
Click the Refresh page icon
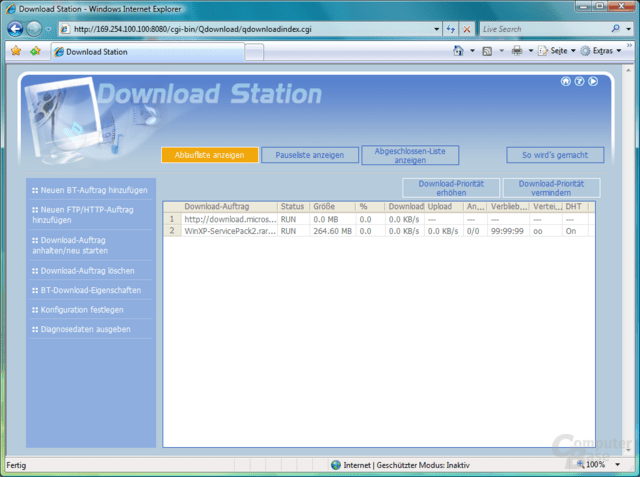(451, 29)
